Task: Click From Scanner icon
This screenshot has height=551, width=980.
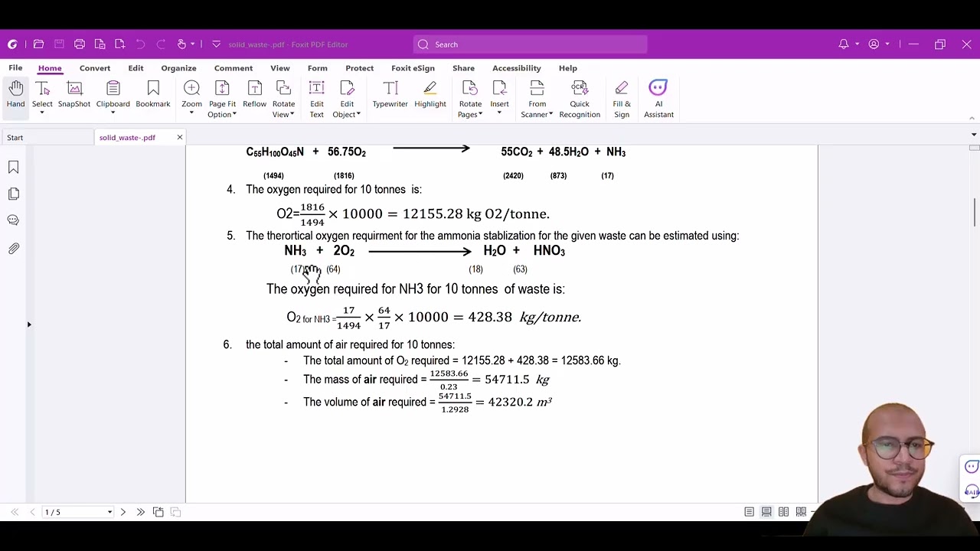Action: pyautogui.click(x=537, y=88)
